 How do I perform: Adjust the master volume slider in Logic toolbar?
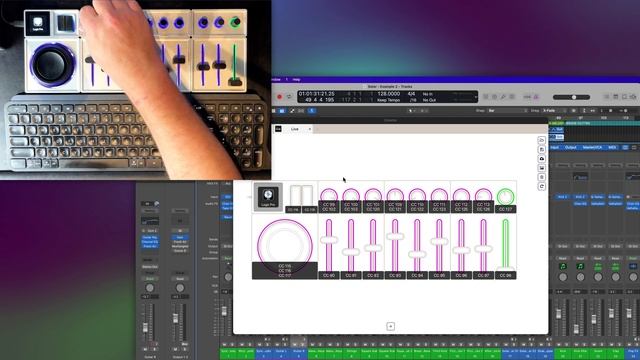pyautogui.click(x=571, y=97)
